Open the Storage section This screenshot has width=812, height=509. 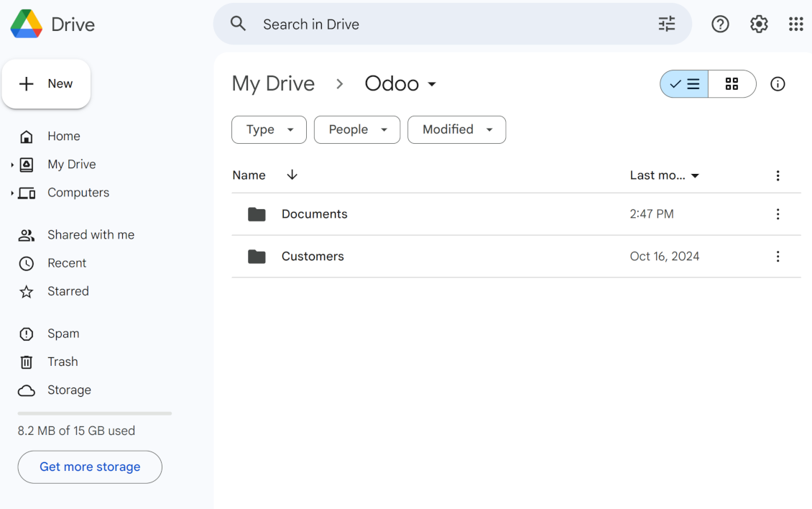[x=69, y=390]
